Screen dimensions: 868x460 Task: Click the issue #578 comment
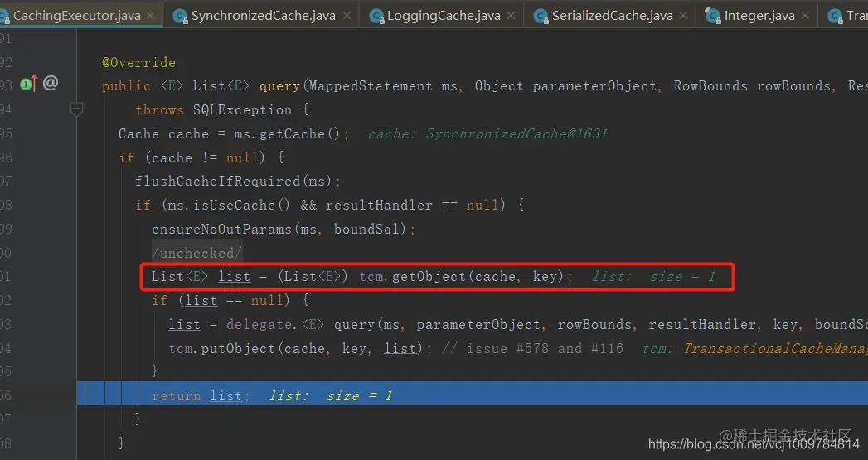tap(532, 348)
